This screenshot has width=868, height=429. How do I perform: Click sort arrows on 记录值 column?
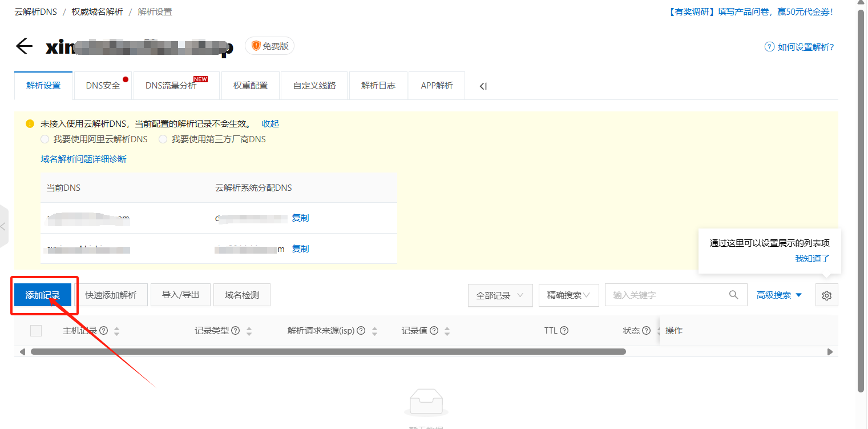click(x=447, y=331)
